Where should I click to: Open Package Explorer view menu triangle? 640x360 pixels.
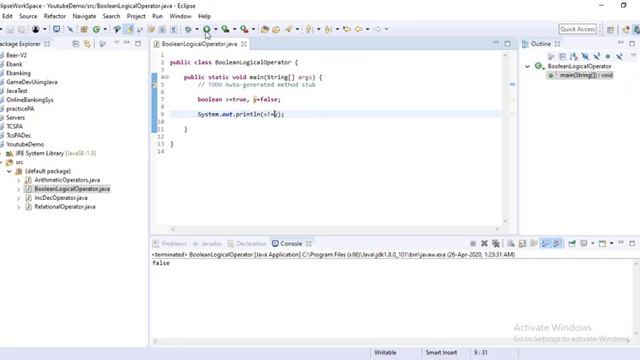116,43
